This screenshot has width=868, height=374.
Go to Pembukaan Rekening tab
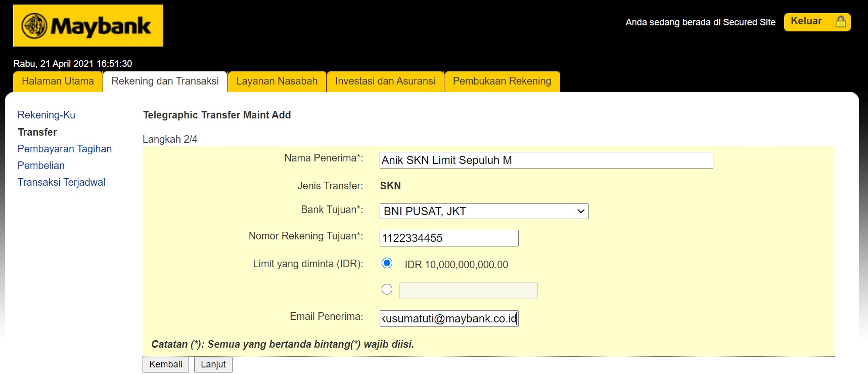click(x=502, y=81)
